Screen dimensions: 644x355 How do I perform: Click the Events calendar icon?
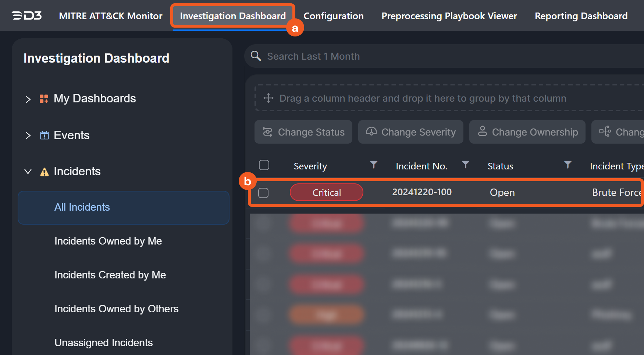click(x=44, y=135)
